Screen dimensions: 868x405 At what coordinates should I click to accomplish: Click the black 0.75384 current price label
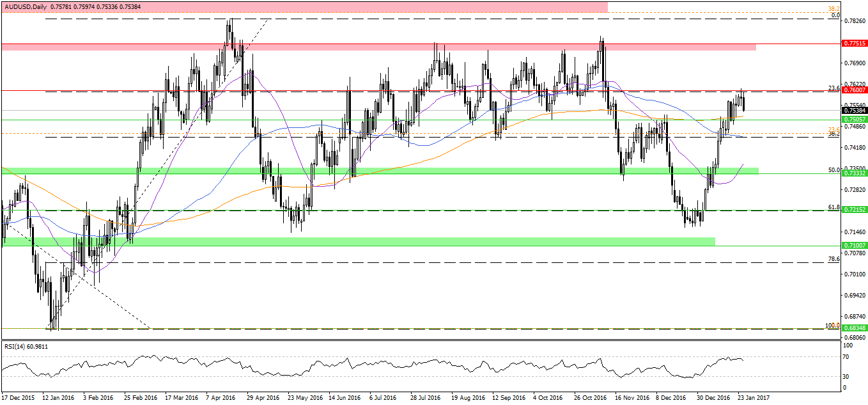point(855,110)
